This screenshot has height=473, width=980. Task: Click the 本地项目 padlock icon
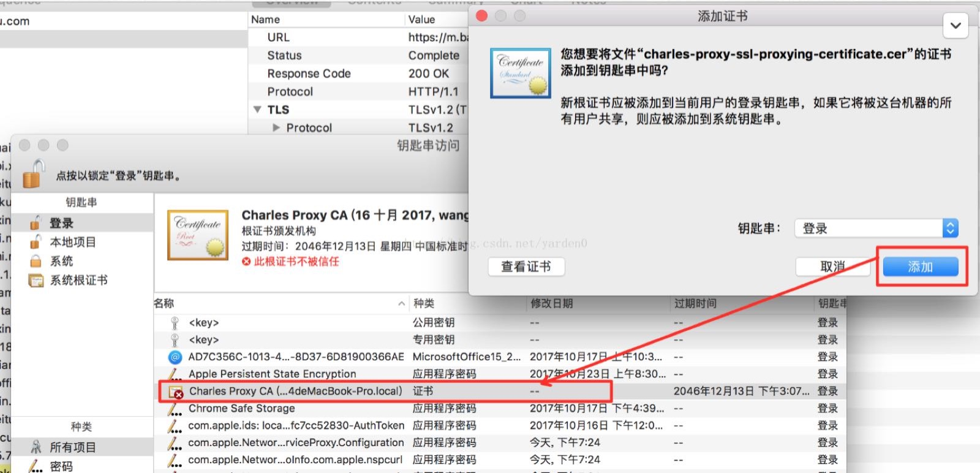pos(36,242)
